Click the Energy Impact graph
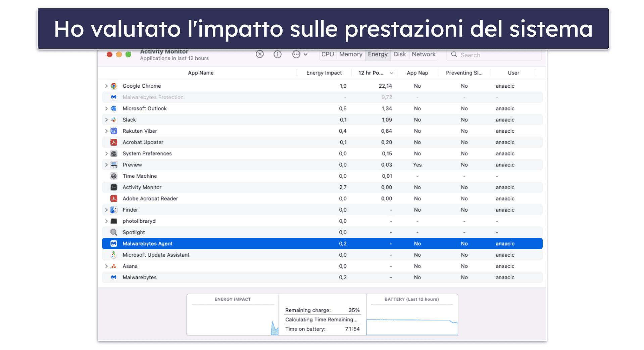The height and width of the screenshot is (350, 644). pyautogui.click(x=233, y=320)
